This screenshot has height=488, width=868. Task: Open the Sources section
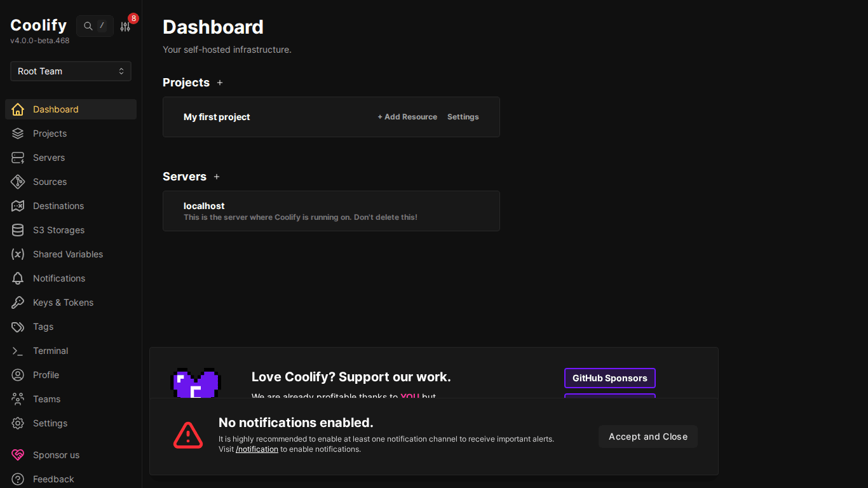(x=50, y=182)
